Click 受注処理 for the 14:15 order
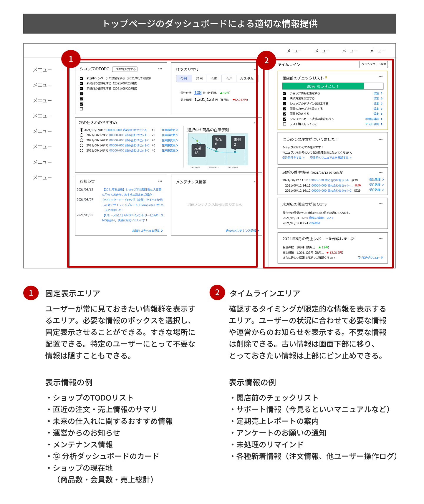424x504 pixels. (x=377, y=185)
